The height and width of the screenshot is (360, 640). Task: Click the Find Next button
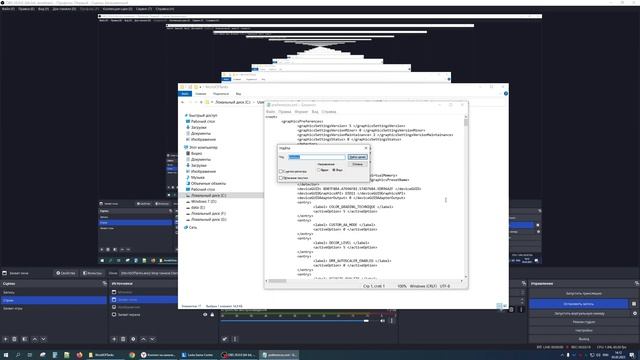(x=358, y=157)
